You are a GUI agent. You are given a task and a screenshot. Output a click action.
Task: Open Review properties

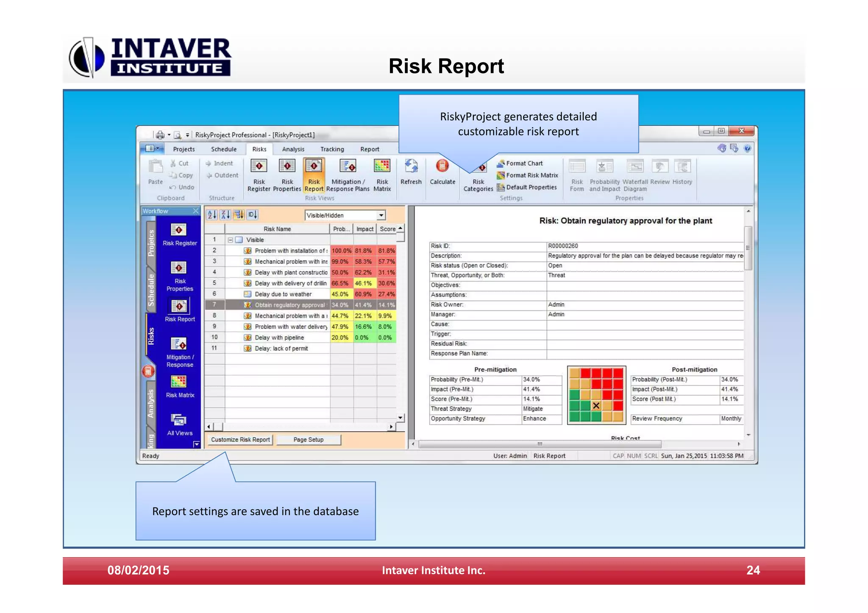(660, 172)
